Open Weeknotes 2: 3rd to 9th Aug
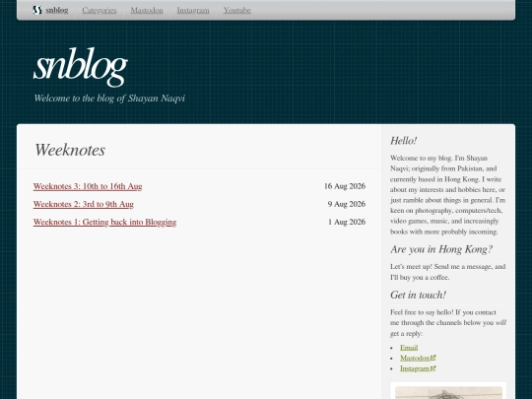 pos(84,204)
